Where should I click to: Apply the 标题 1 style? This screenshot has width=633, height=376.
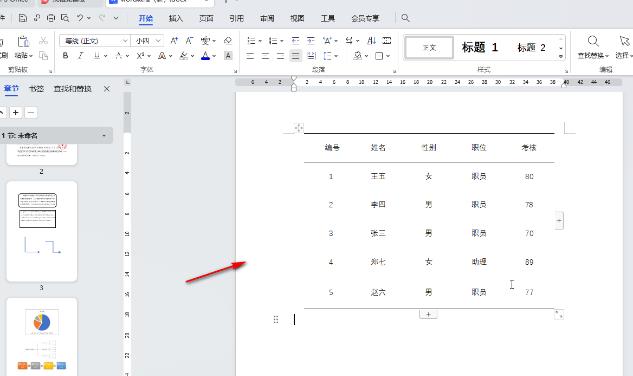[480, 48]
